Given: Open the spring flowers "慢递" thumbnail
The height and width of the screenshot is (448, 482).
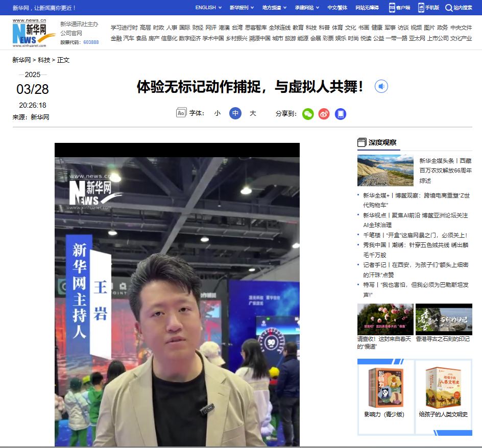Looking at the screenshot, I should (385, 319).
